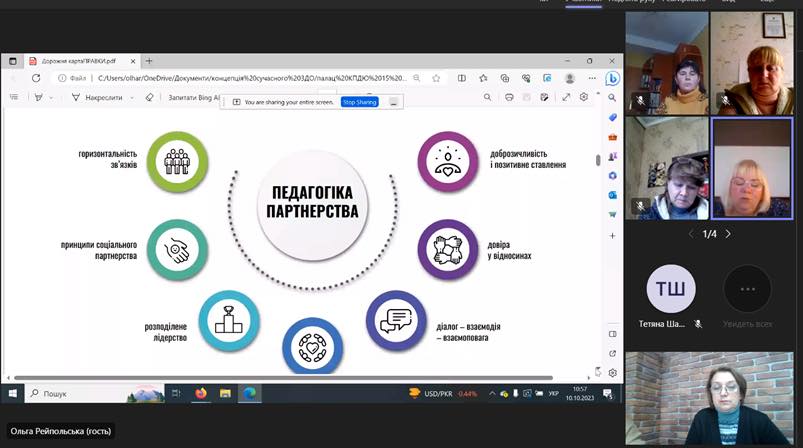
Task: Click the vertical PDF scrollbar thumb
Action: (598, 160)
